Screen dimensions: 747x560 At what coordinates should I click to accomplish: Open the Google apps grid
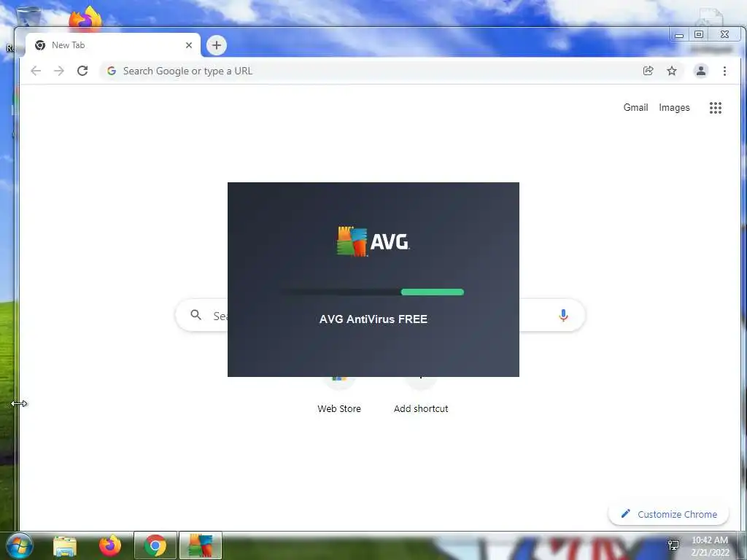(715, 108)
